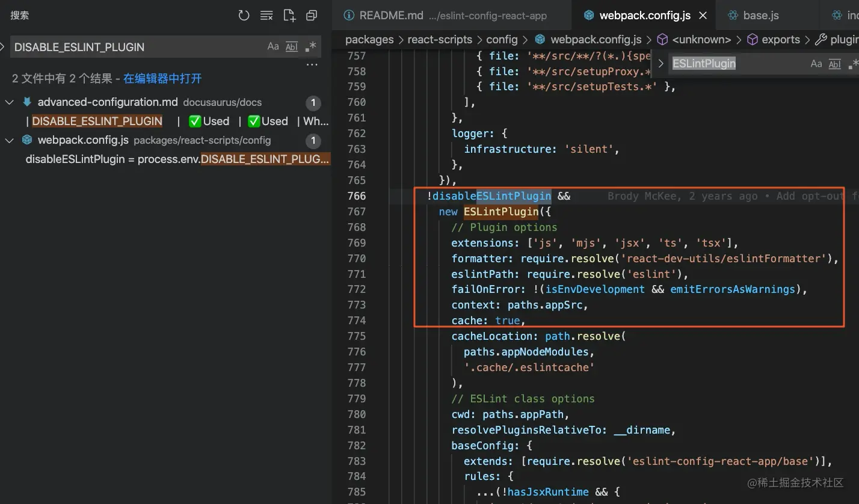Click emitErrorsAsWarnings identifier
Viewport: 859px width, 504px height.
coord(733,289)
